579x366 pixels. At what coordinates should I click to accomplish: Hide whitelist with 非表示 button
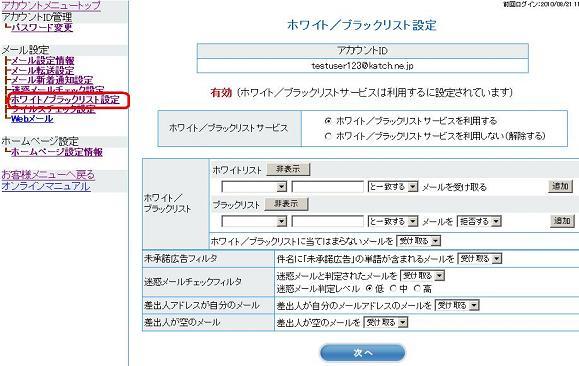pos(288,170)
